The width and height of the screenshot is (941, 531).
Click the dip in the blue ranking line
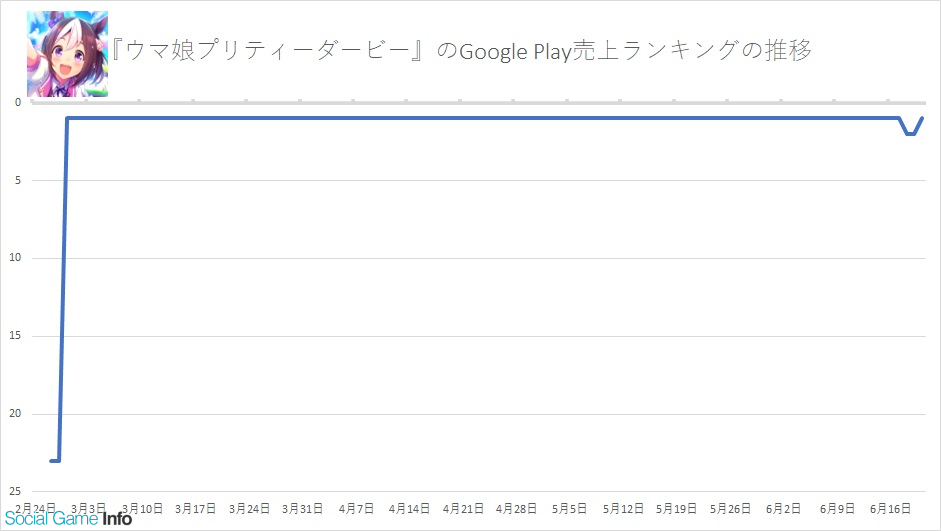coord(911,133)
